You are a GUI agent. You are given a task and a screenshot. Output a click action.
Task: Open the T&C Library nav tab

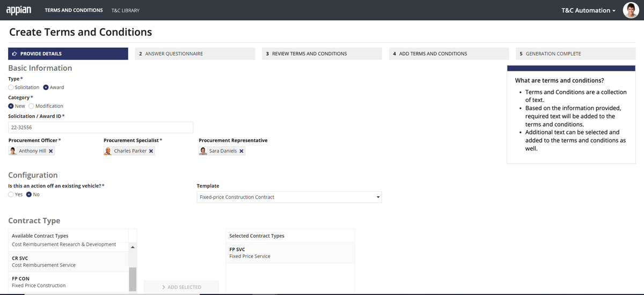click(126, 10)
